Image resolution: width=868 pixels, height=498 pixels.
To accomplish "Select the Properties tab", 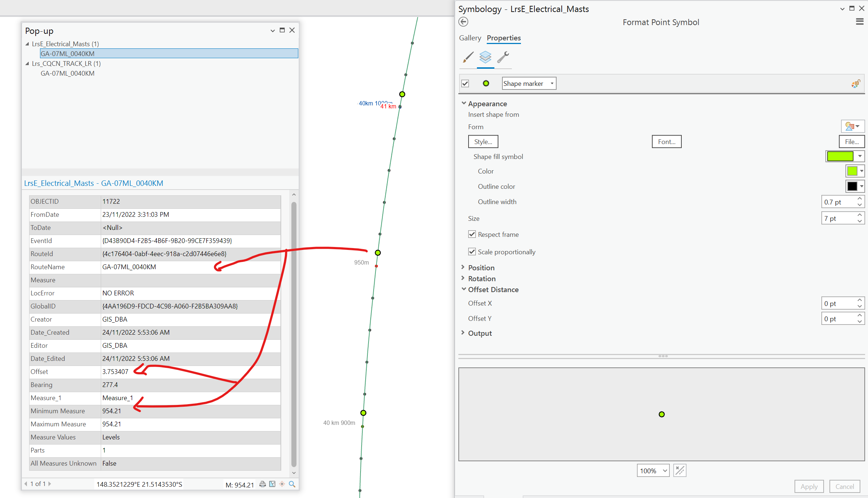I will [x=503, y=38].
